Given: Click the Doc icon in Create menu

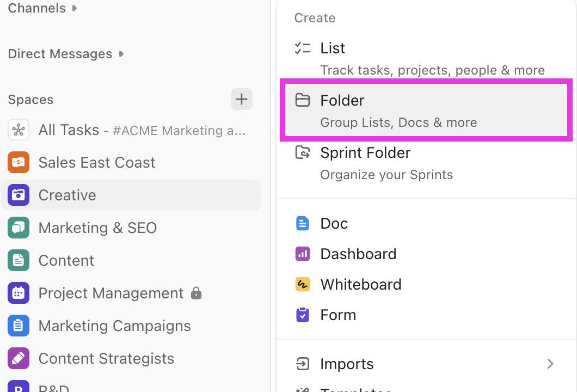Looking at the screenshot, I should coord(303,223).
